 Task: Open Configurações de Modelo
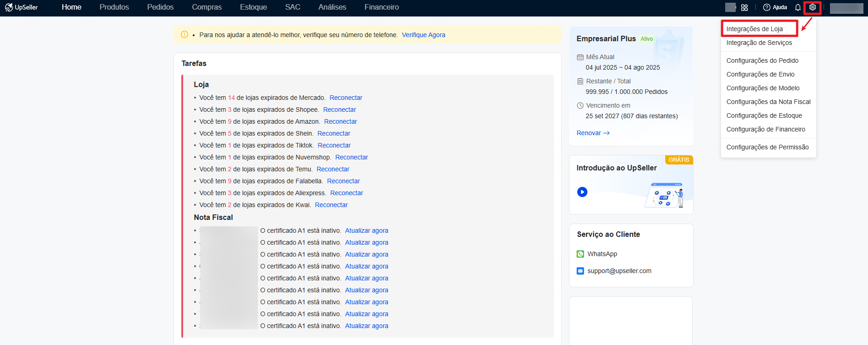pos(763,88)
